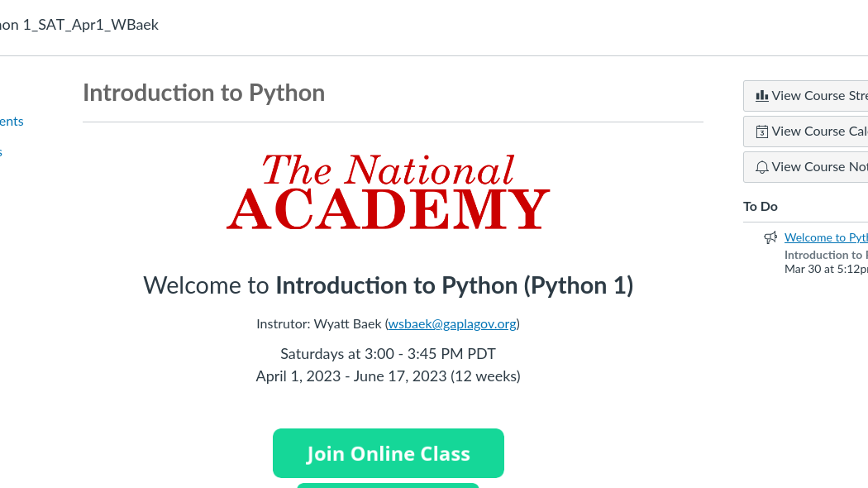
Task: Open the Welcome to Python To Do link
Action: (826, 238)
